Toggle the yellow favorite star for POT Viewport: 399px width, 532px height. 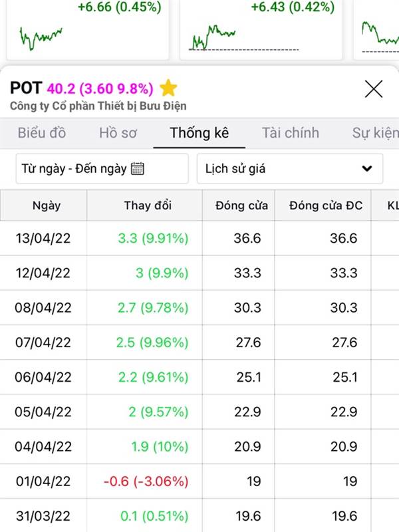tap(169, 88)
